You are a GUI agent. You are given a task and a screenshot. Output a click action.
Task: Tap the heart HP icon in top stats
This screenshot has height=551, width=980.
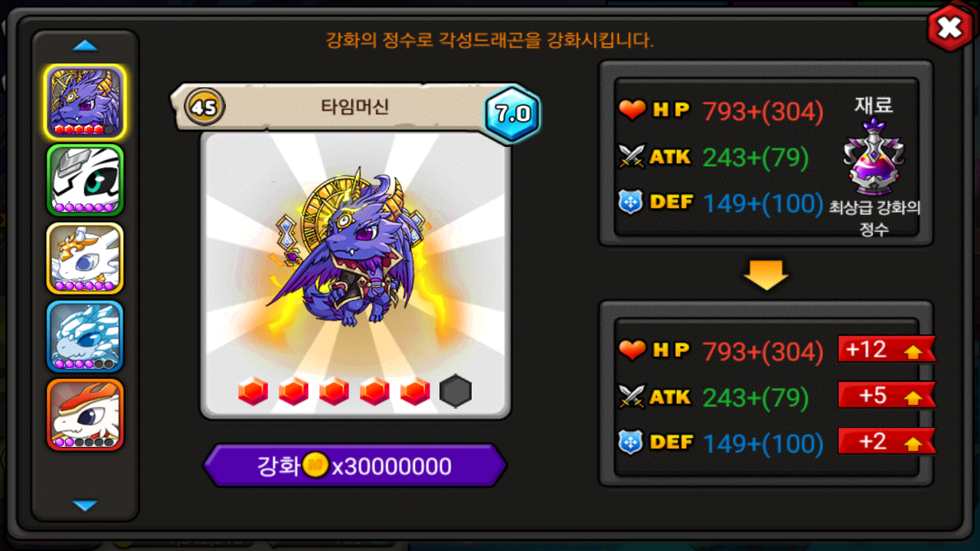pos(632,111)
